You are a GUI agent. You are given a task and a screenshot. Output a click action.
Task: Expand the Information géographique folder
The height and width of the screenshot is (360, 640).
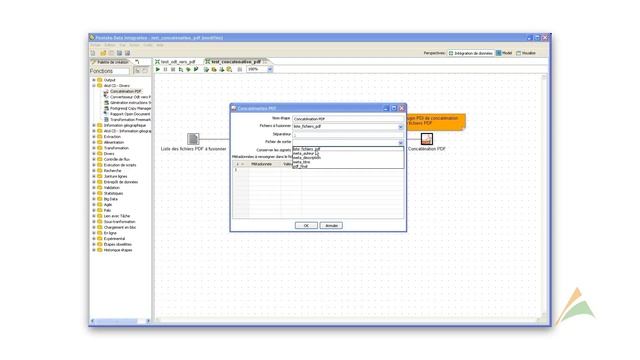94,125
